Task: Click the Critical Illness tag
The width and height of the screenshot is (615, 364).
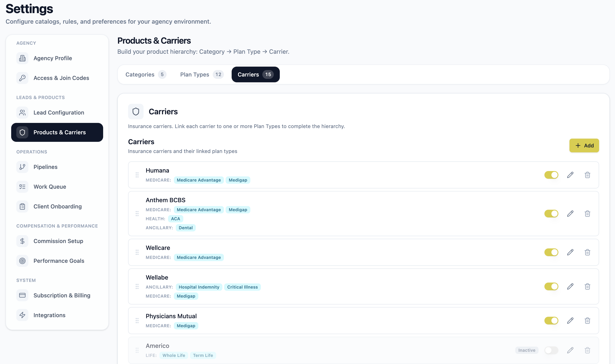Action: point(242,287)
